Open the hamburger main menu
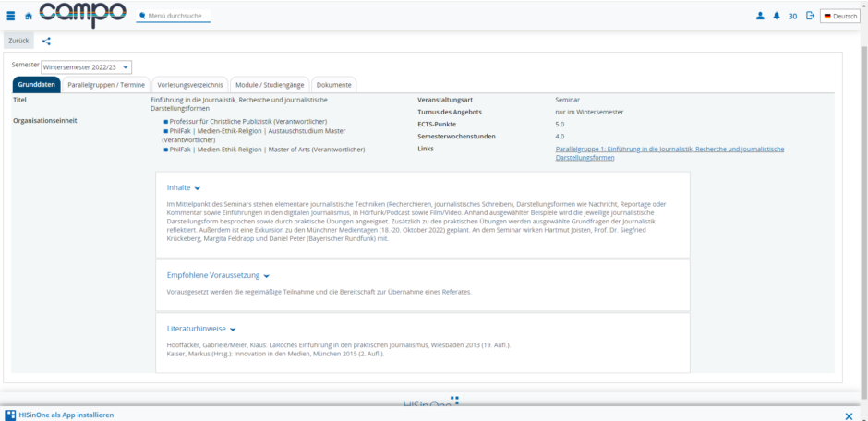Image resolution: width=868 pixels, height=421 pixels. pyautogui.click(x=11, y=16)
